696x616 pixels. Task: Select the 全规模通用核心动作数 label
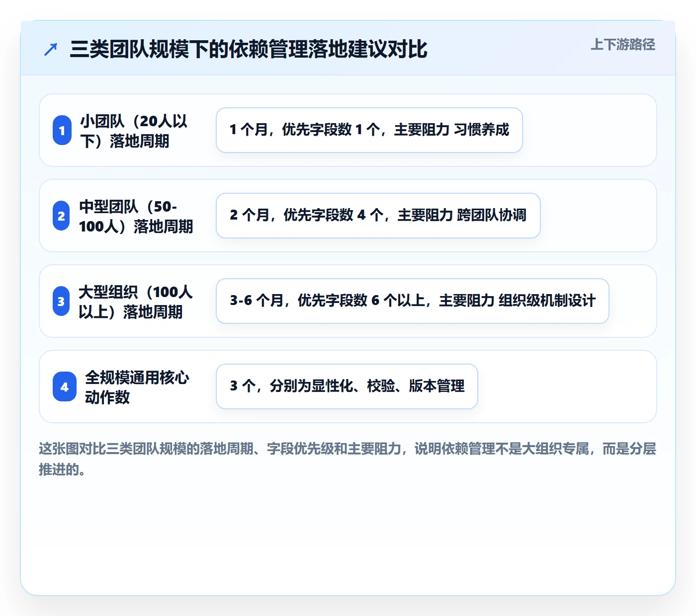[137, 387]
